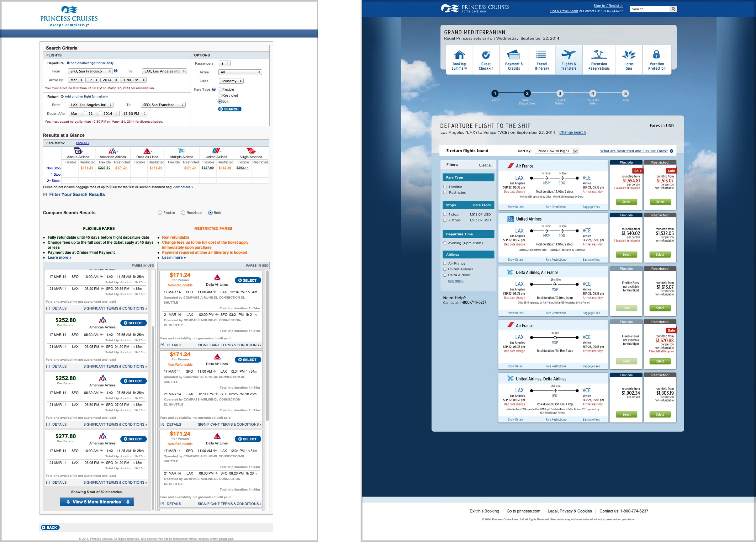Click Show all link in Fare Matrix
Image resolution: width=756 pixels, height=542 pixels.
(x=83, y=143)
